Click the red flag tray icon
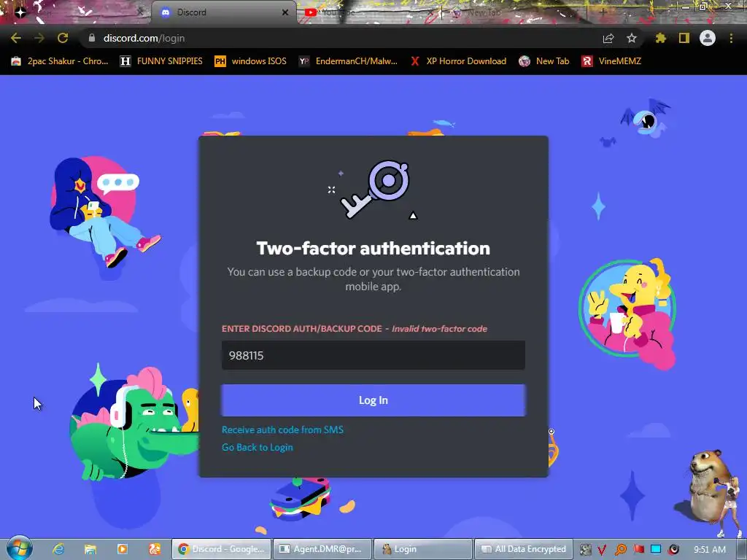 [638, 550]
